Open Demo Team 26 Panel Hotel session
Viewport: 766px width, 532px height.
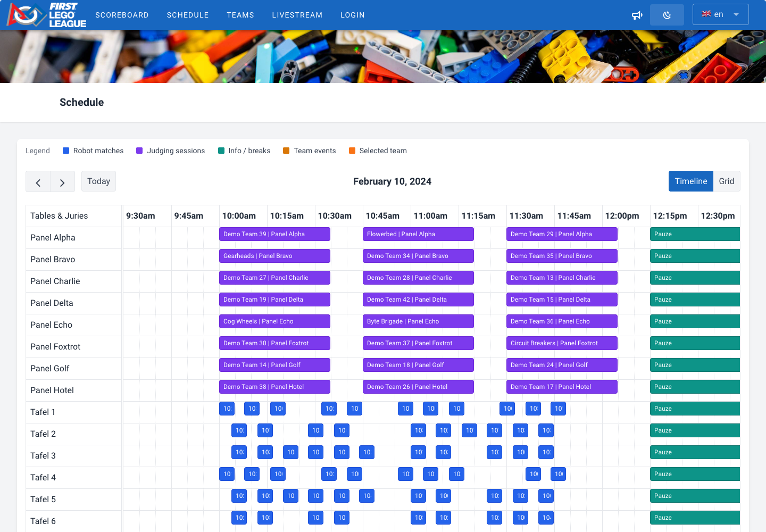[418, 387]
